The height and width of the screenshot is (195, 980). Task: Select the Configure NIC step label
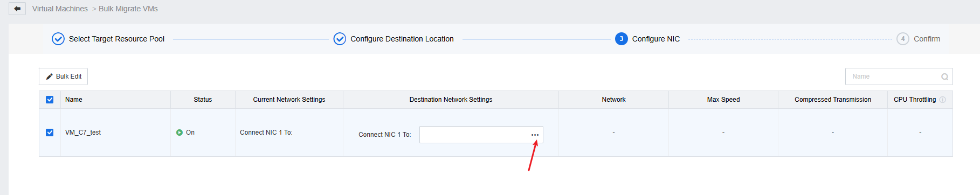[x=656, y=39]
